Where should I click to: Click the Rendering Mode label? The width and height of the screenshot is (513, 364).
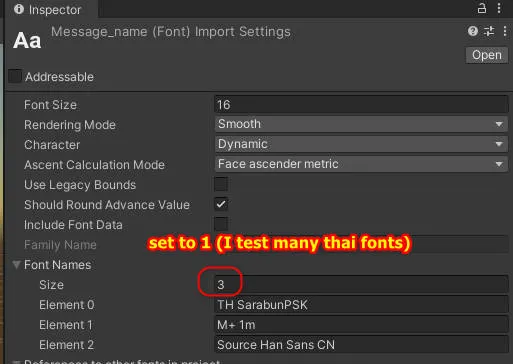click(x=70, y=125)
